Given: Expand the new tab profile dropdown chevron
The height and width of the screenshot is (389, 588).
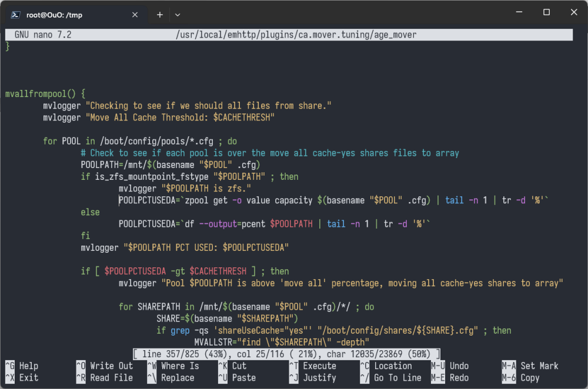Looking at the screenshot, I should click(x=178, y=15).
